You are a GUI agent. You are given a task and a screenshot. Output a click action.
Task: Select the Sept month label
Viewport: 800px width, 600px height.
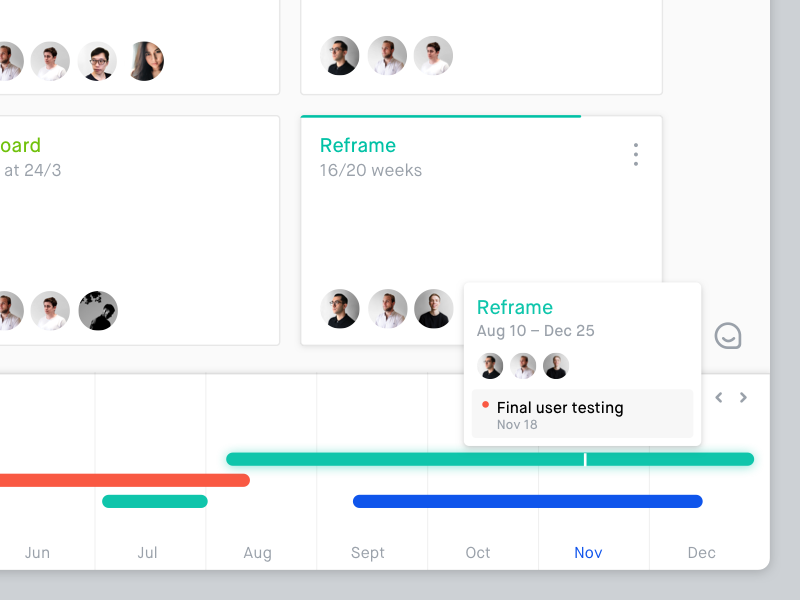(367, 553)
